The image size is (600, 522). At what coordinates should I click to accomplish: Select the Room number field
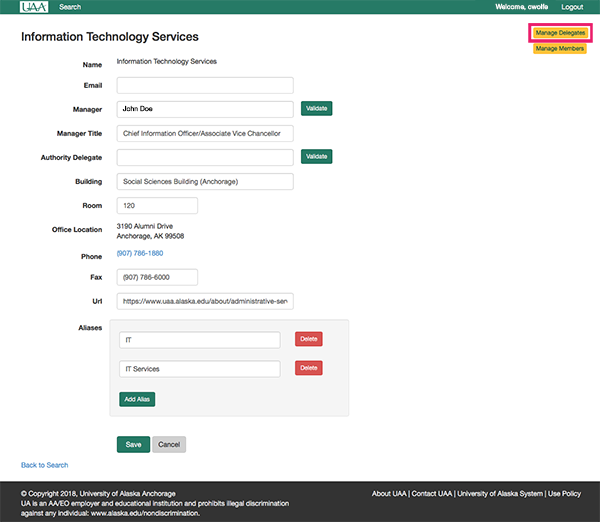[x=157, y=206]
